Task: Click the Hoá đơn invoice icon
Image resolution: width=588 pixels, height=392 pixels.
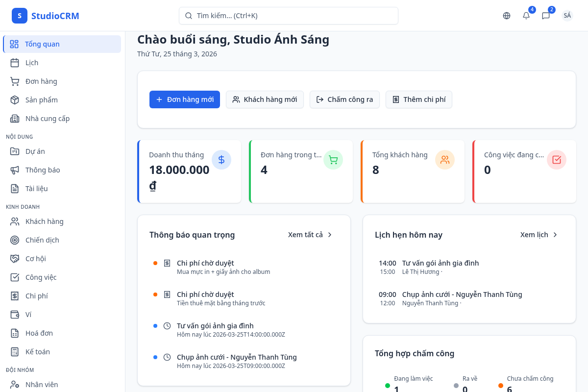Action: click(15, 333)
